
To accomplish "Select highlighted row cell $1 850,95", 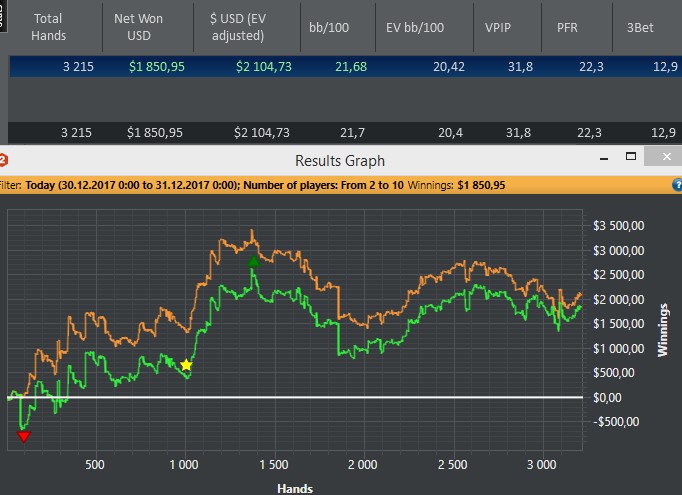I will 157,67.
